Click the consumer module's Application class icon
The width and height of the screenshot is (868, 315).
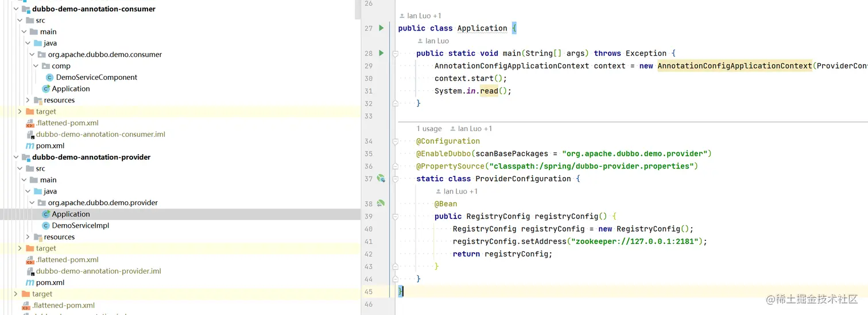46,89
